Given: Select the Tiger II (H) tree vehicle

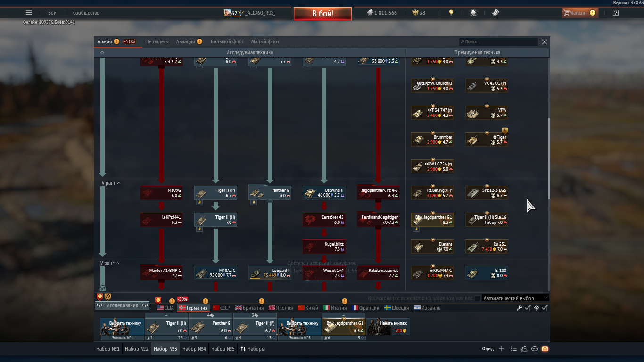Looking at the screenshot, I should 215,220.
